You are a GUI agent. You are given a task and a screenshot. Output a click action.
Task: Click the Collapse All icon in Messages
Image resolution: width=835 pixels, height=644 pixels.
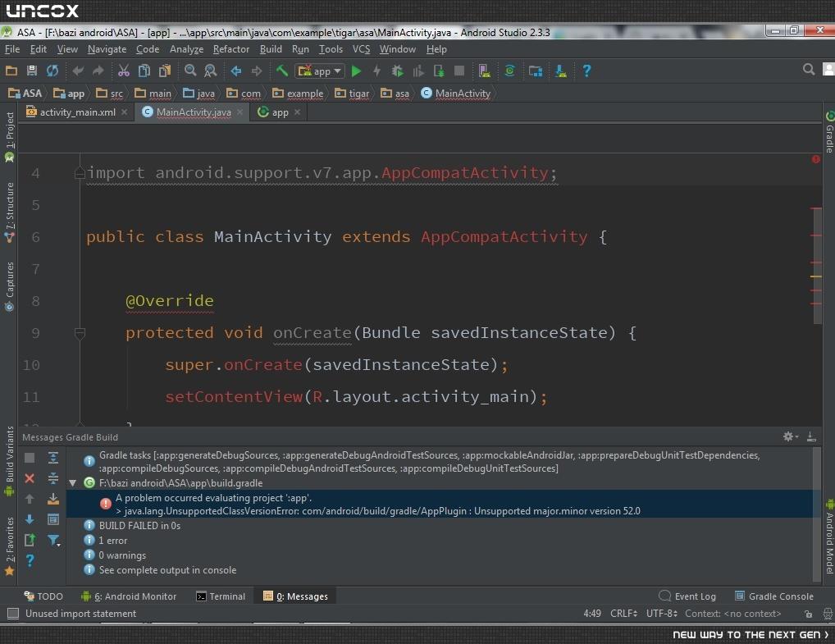[53, 478]
